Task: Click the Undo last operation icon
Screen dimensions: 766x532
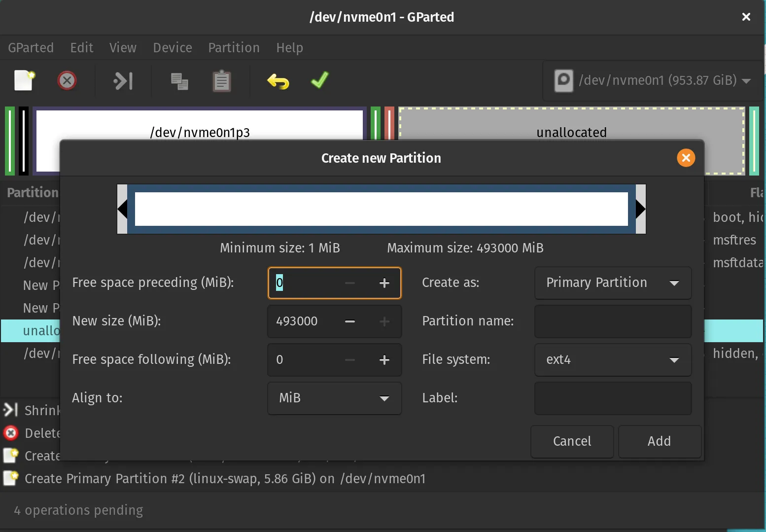Action: tap(278, 81)
